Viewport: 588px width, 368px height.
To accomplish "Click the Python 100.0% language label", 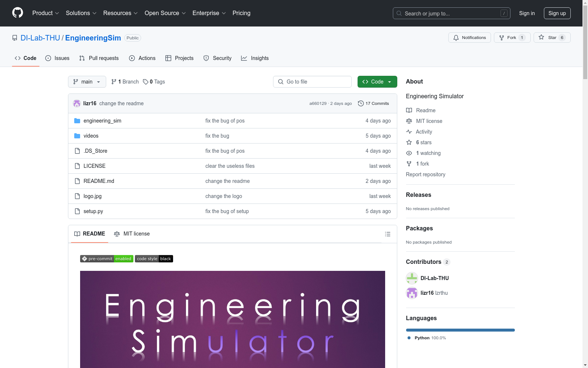I will click(x=427, y=338).
